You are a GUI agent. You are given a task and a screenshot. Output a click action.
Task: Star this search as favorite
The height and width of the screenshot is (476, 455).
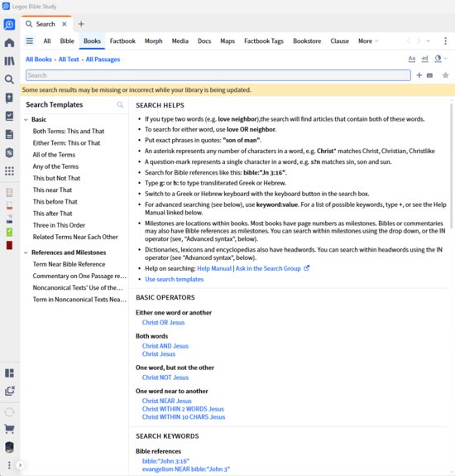pyautogui.click(x=445, y=75)
